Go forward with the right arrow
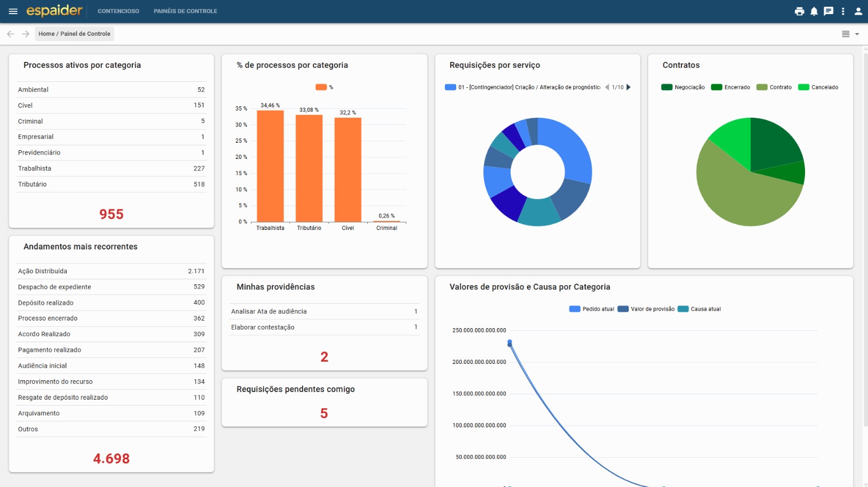This screenshot has height=487, width=868. coord(25,34)
